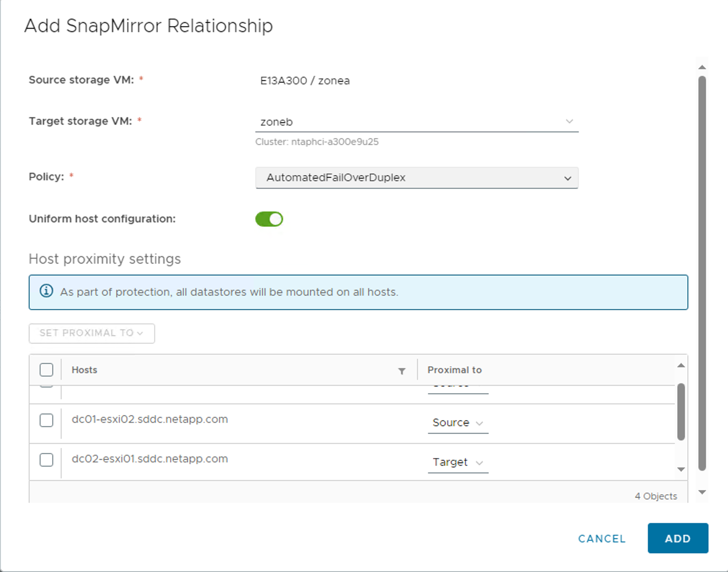This screenshot has width=728, height=572.
Task: Check the select-all hosts checkbox
Action: coord(46,370)
